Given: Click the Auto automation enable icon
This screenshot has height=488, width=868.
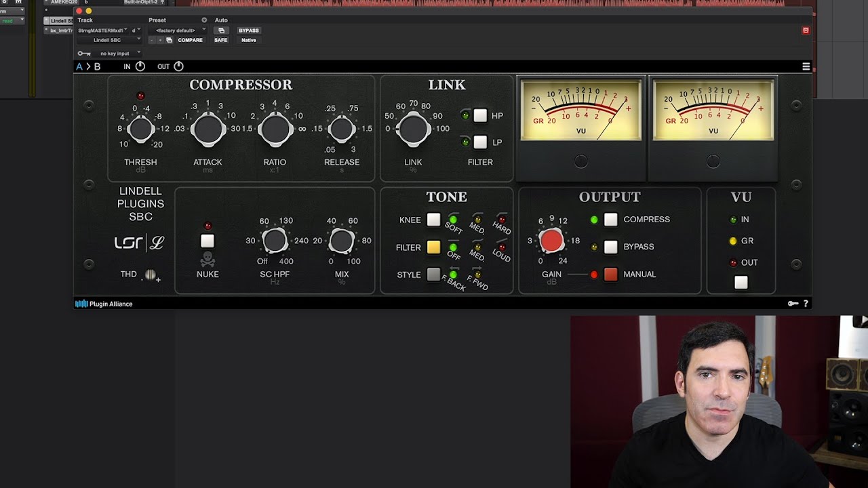Looking at the screenshot, I should tap(221, 30).
